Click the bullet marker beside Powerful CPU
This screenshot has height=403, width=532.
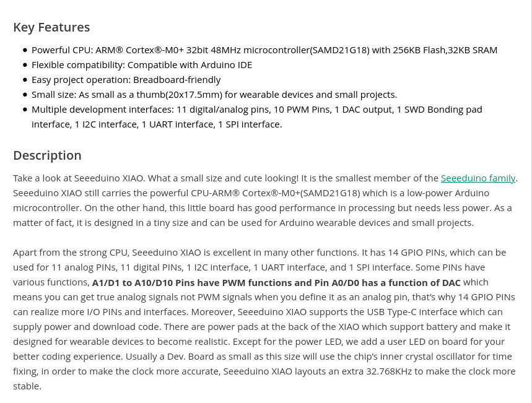[x=25, y=50]
